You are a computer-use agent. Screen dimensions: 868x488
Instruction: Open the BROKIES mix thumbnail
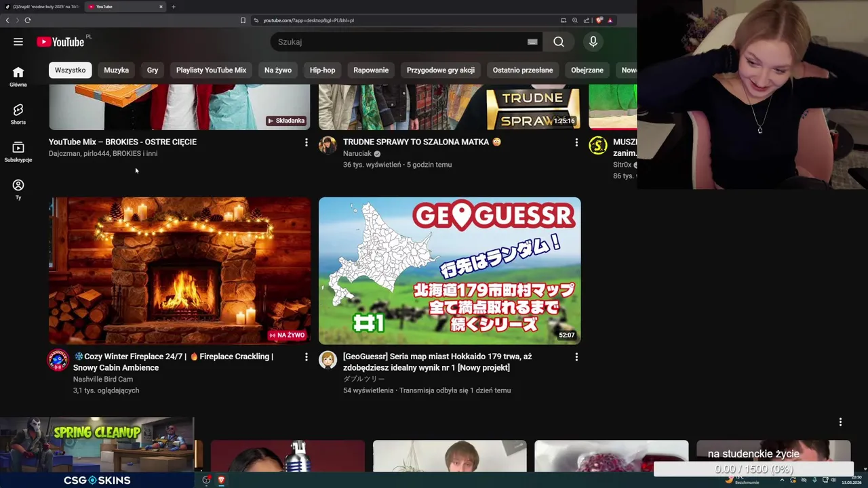(x=180, y=106)
